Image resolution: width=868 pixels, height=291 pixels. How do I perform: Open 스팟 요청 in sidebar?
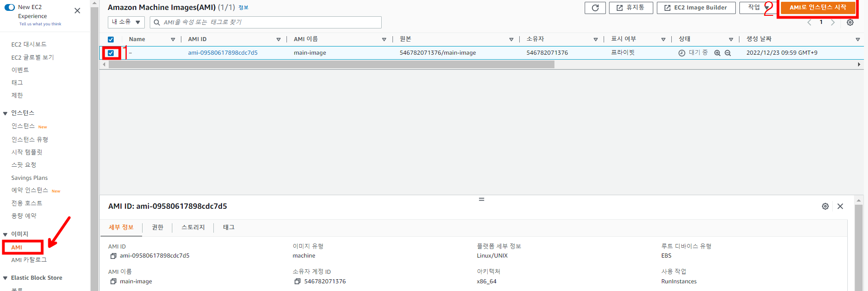(x=24, y=165)
